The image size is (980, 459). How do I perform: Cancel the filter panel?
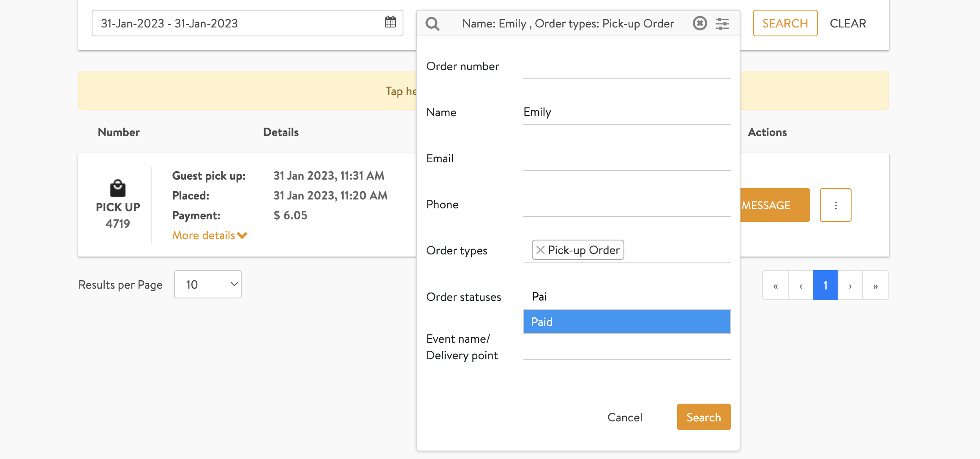click(x=624, y=417)
